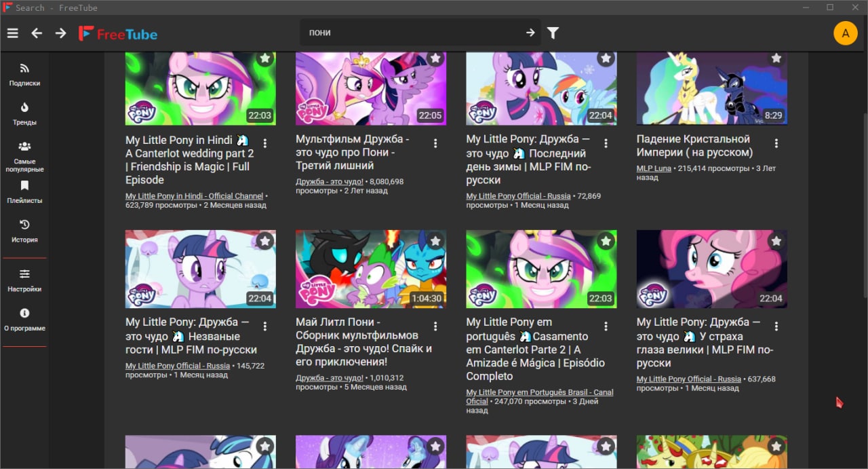The image size is (868, 469).
Task: Open options menu for 'Последний день зимы' video
Action: click(606, 143)
